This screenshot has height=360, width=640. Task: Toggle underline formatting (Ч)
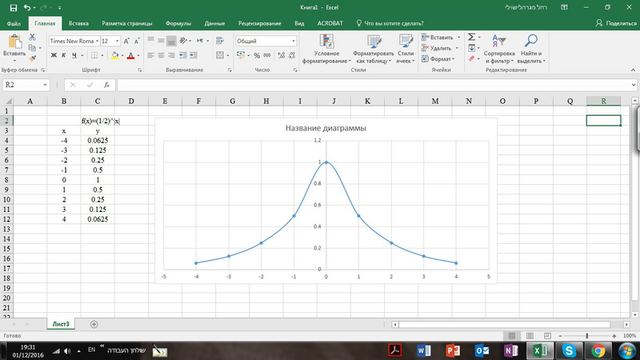(x=74, y=55)
